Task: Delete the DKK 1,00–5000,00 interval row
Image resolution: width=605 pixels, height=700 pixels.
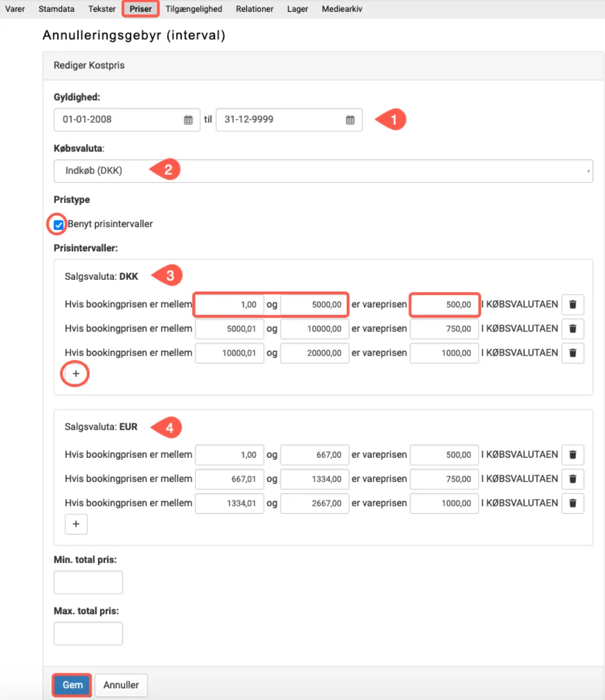Action: coord(572,305)
